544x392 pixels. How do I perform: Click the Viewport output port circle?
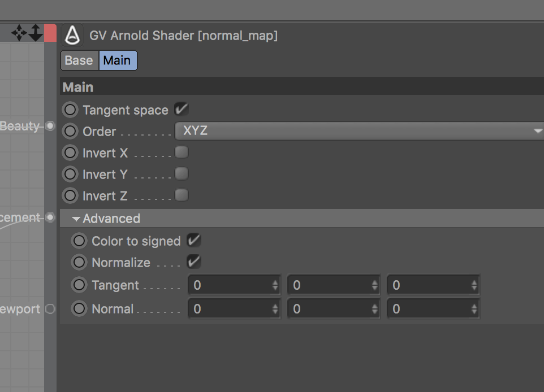tap(50, 309)
